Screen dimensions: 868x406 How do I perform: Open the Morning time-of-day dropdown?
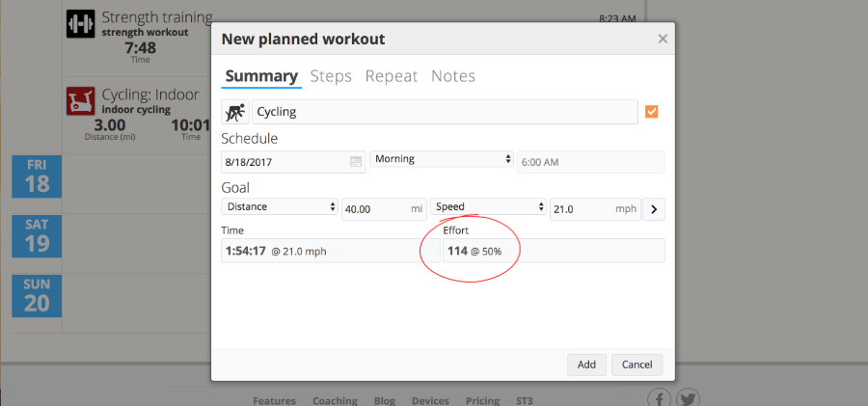tap(441, 159)
